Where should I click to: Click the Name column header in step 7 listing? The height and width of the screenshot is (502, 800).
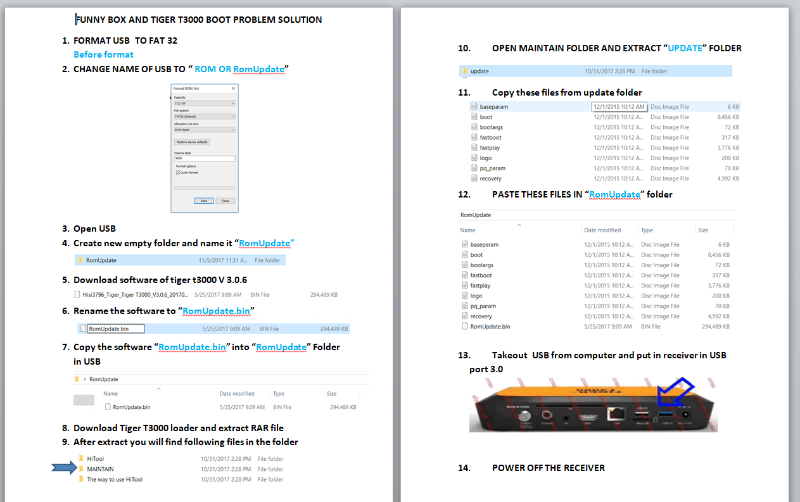pyautogui.click(x=111, y=393)
